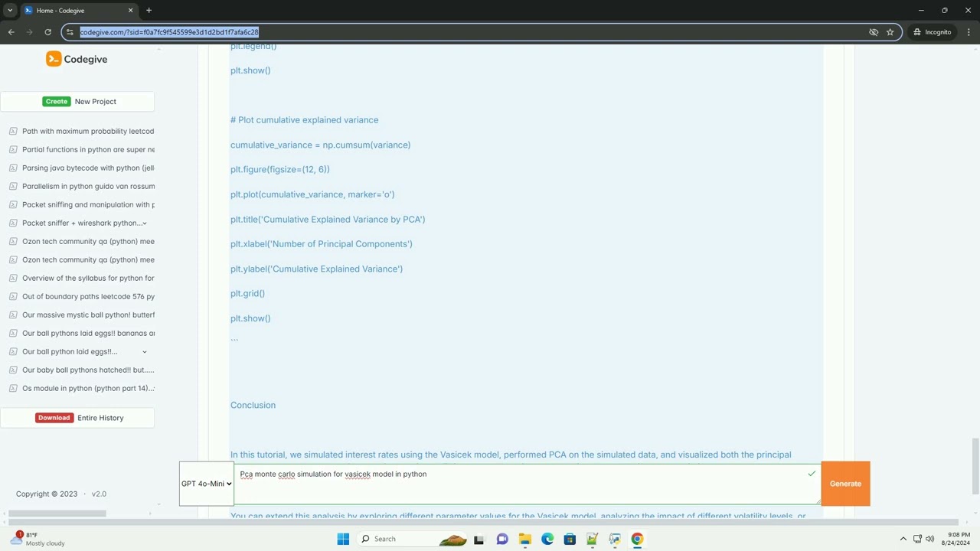This screenshot has height=551, width=980.
Task: Click sidebar scroll-up arrow
Action: click(x=158, y=49)
